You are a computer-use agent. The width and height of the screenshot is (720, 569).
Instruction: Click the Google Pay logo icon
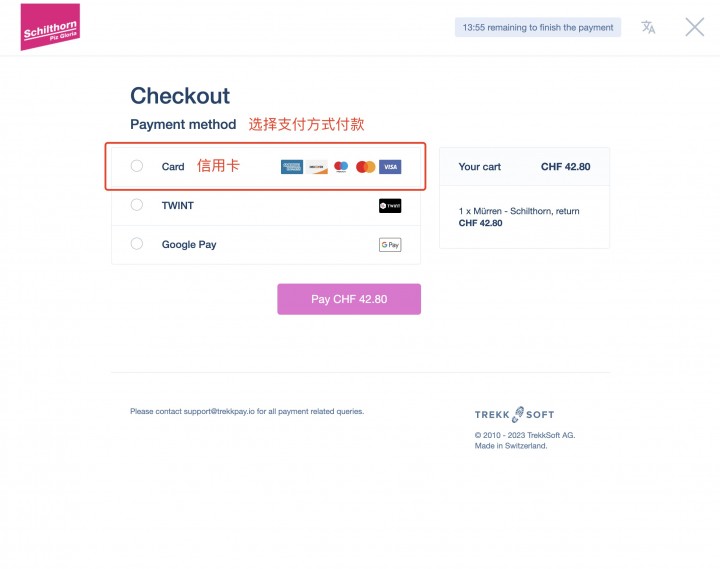[x=390, y=245]
